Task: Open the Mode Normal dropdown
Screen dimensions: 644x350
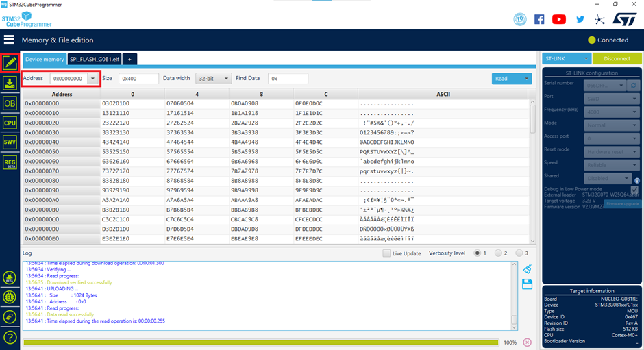Action: click(x=610, y=125)
